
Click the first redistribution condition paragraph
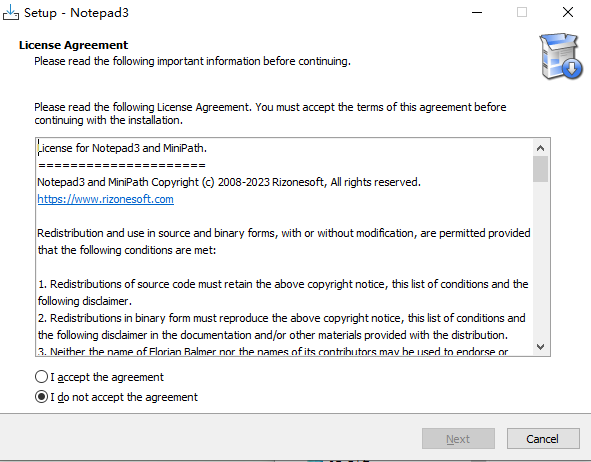(283, 292)
